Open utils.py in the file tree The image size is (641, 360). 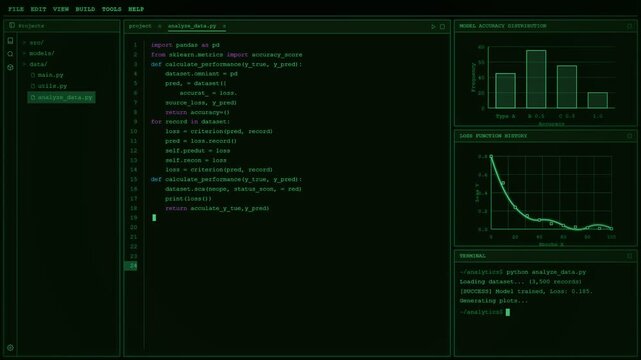click(52, 86)
